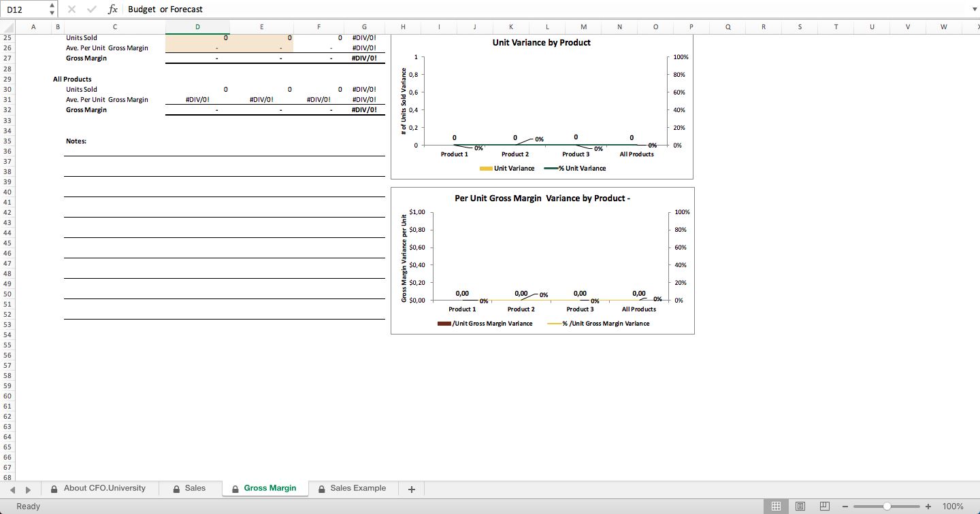Switch to Page Break Preview icon

[824, 507]
